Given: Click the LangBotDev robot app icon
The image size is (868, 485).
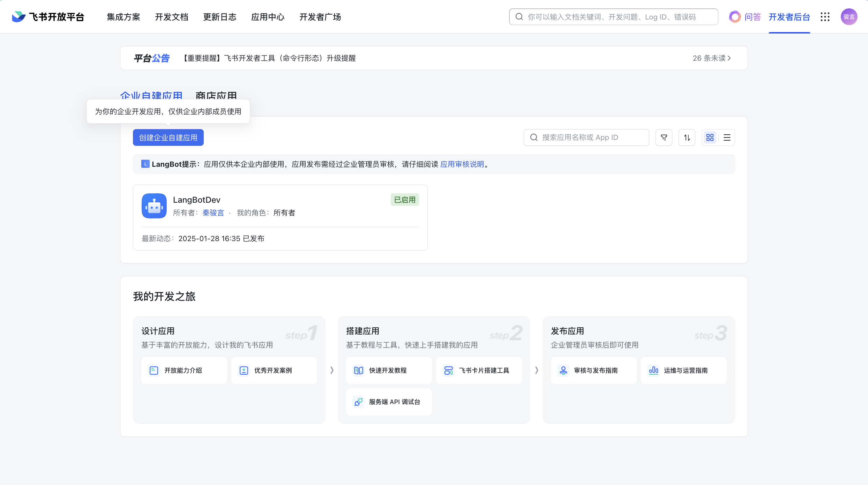Looking at the screenshot, I should tap(154, 206).
